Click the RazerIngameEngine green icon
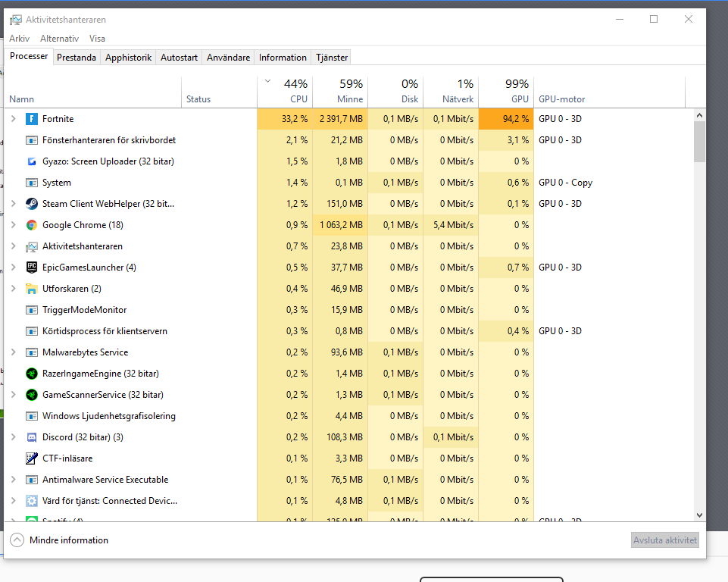Viewport: 728px width, 582px height. point(32,374)
